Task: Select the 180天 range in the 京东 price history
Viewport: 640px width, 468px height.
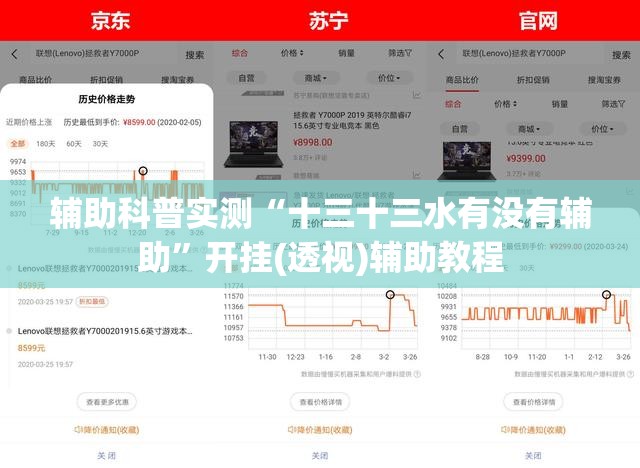Action: [x=45, y=144]
